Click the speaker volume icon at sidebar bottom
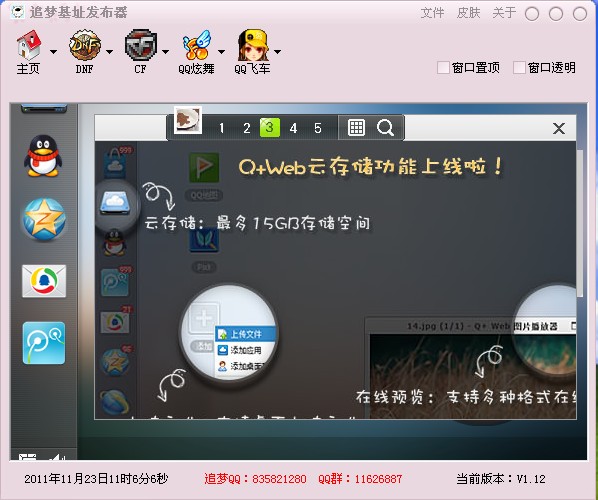Screen dimensions: 598x500 (x=58, y=457)
